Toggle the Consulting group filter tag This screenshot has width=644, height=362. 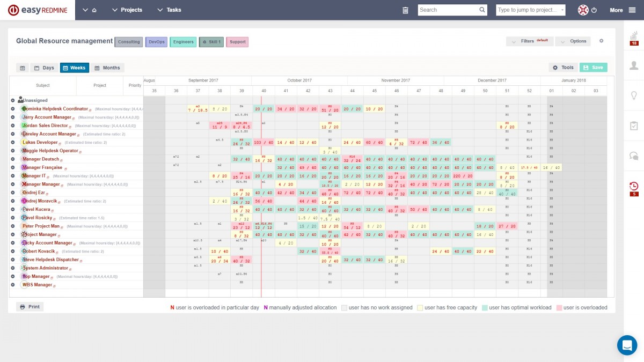129,42
